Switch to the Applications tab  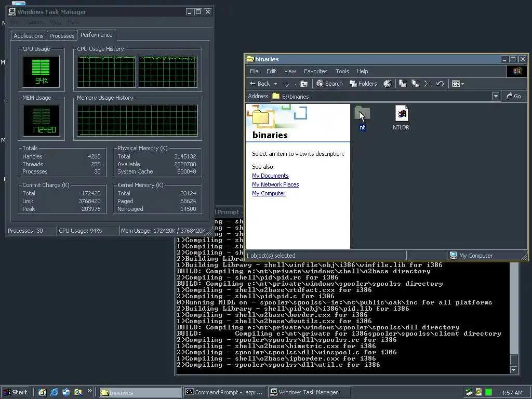(x=29, y=36)
